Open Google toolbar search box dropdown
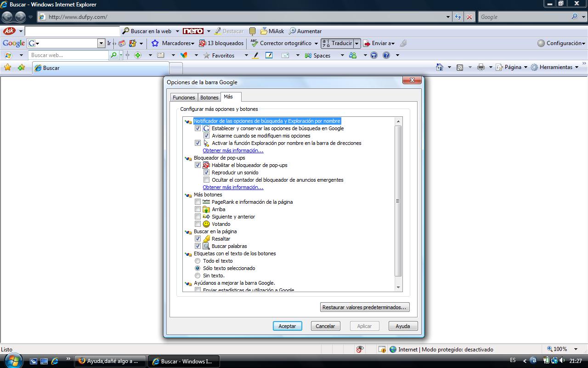Viewport: 588px width, 368px height. (x=102, y=43)
